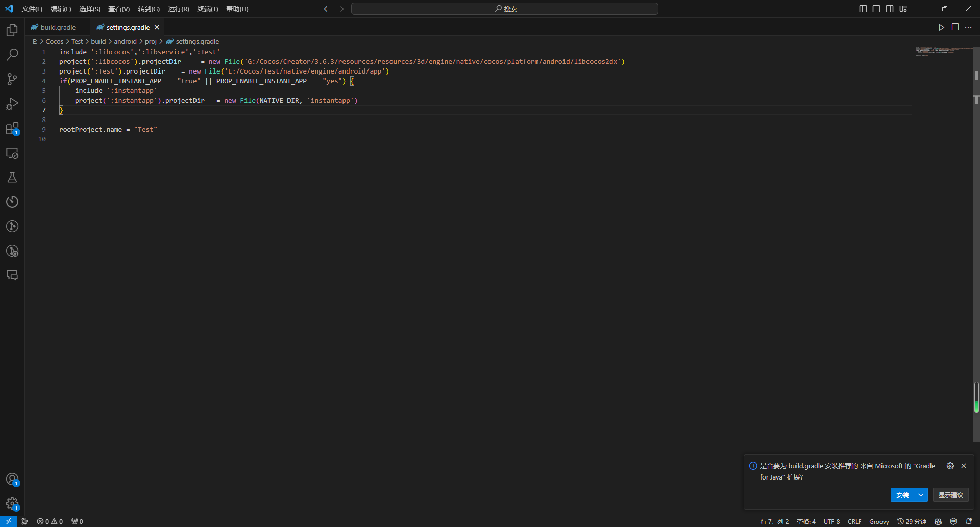Click the 安装 install button
980x527 pixels.
[902, 495]
